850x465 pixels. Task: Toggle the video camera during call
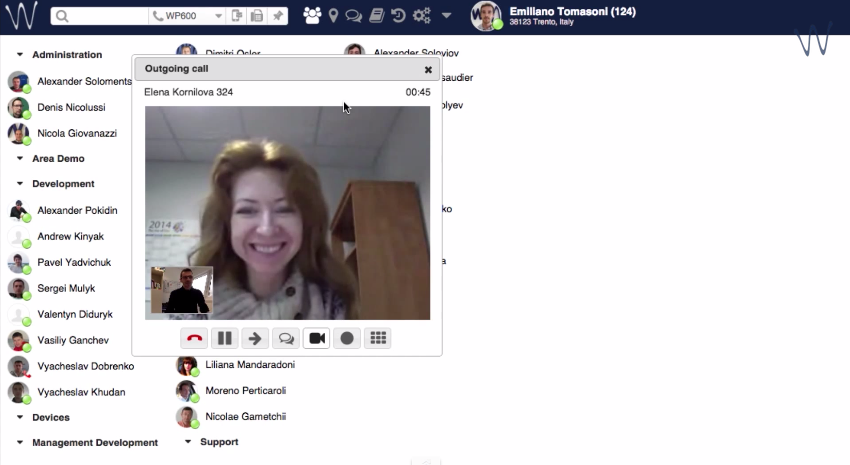(x=317, y=339)
